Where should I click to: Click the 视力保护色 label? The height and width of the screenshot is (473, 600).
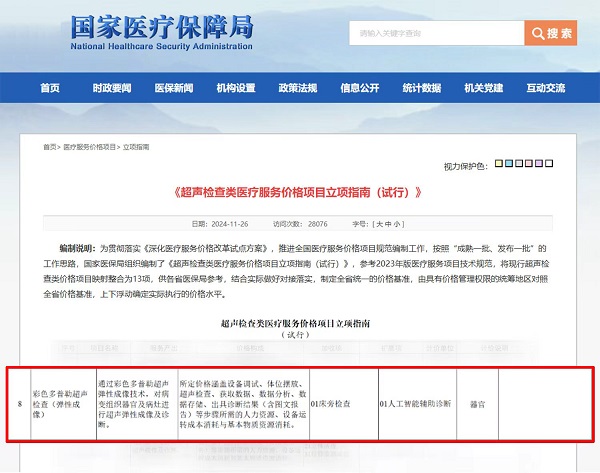tap(466, 166)
